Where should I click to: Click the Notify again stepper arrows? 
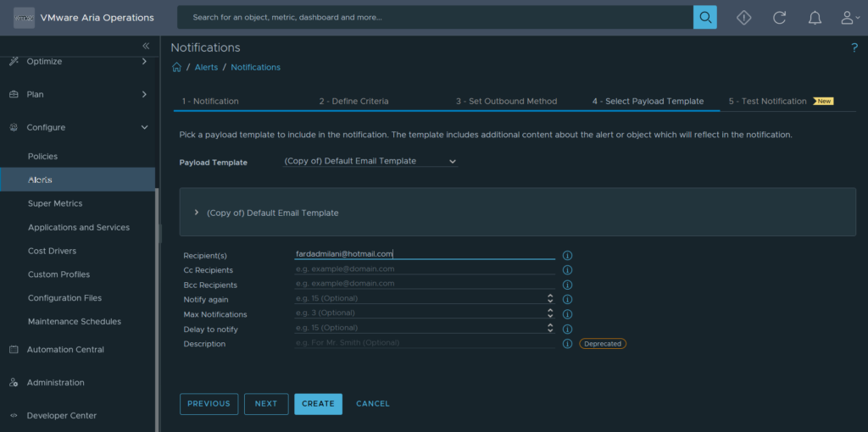click(550, 298)
